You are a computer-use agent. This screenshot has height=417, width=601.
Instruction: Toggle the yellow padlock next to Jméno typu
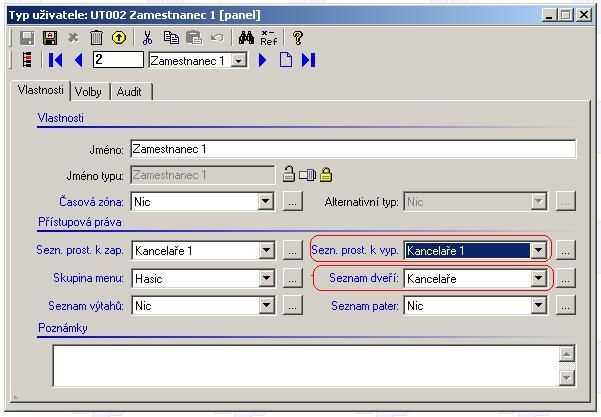point(325,175)
